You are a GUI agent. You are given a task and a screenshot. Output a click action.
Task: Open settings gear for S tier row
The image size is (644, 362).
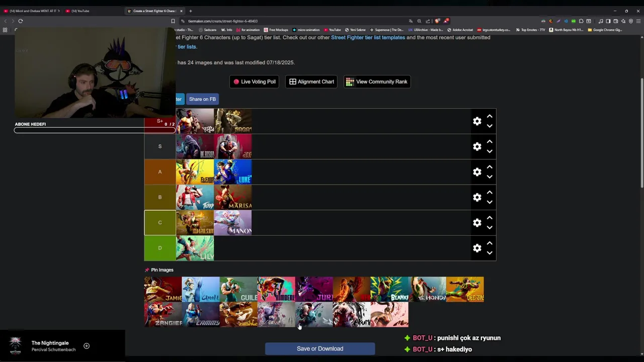click(x=477, y=146)
